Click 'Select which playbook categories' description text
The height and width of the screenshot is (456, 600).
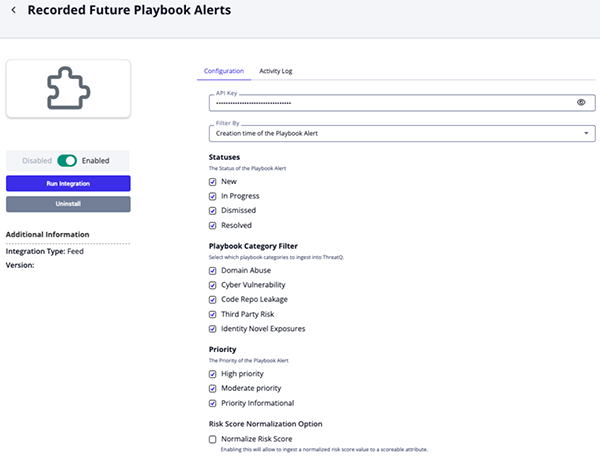[x=276, y=257]
